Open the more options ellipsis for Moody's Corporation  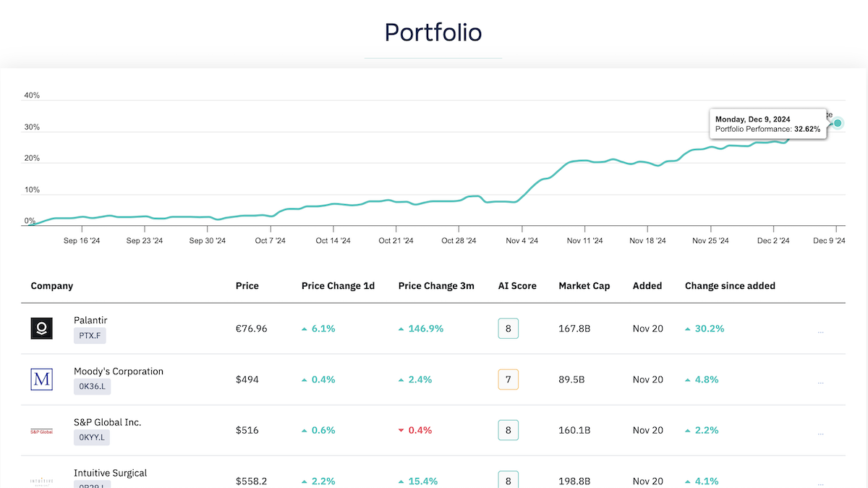pos(820,381)
